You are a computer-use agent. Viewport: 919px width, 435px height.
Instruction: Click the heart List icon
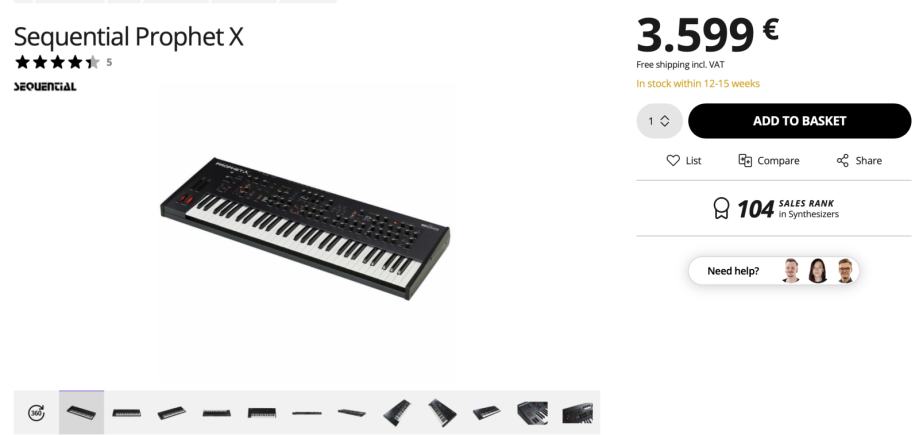point(673,160)
